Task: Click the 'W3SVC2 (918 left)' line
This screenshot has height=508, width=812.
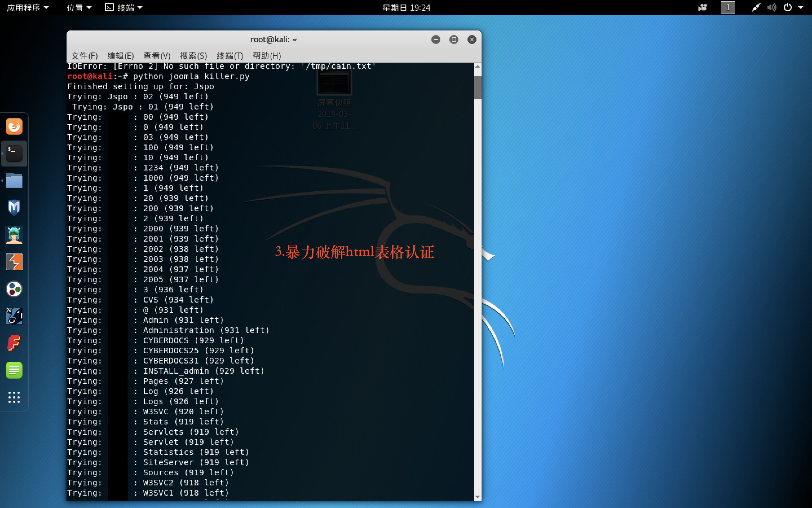Action: point(148,483)
